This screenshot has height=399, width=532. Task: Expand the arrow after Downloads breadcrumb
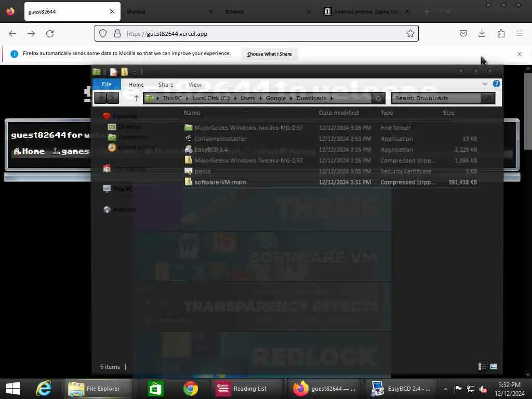[331, 98]
